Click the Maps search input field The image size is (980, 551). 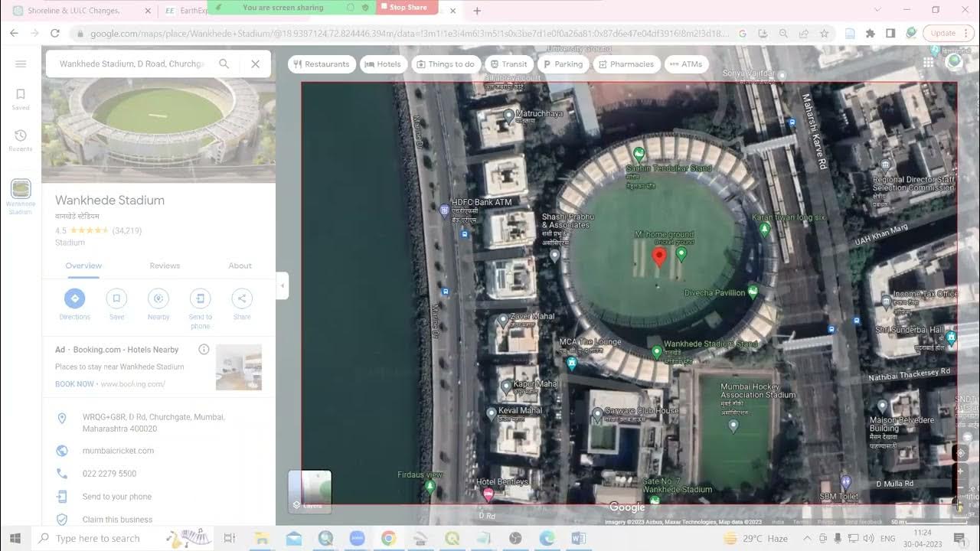coord(132,64)
